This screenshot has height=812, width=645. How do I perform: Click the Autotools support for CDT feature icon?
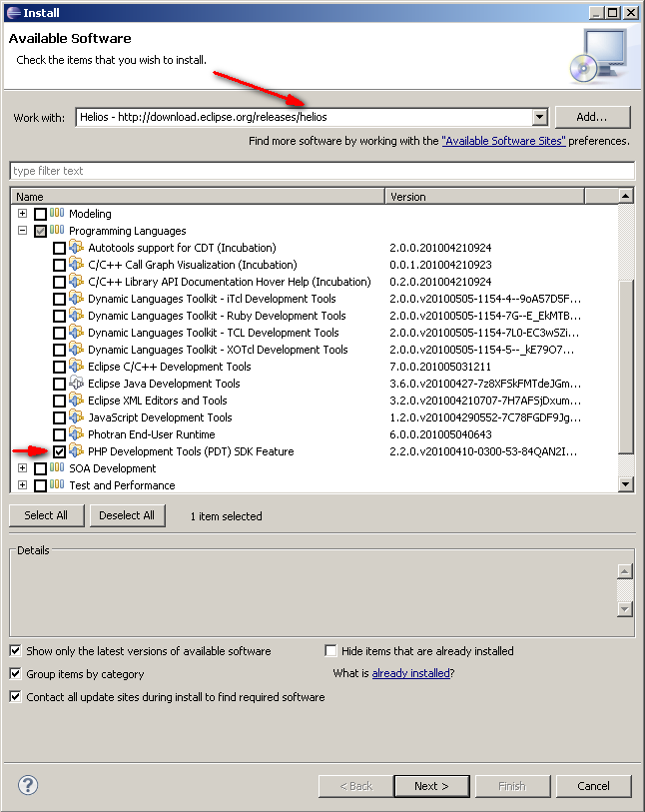(76, 247)
